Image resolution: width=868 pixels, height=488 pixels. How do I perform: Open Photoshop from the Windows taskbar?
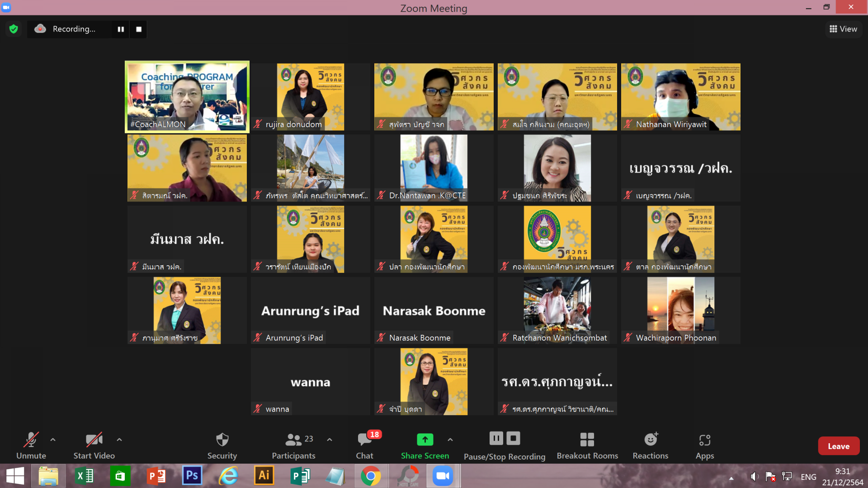pyautogui.click(x=192, y=476)
